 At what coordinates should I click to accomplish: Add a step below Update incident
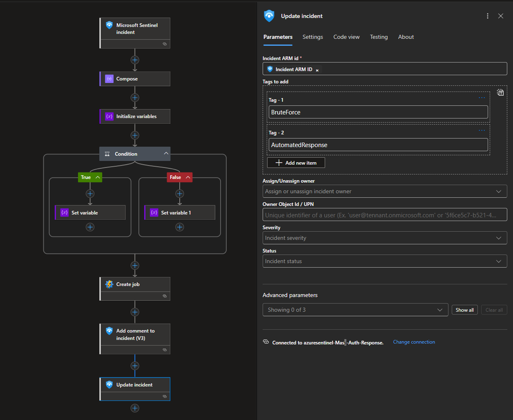click(135, 408)
